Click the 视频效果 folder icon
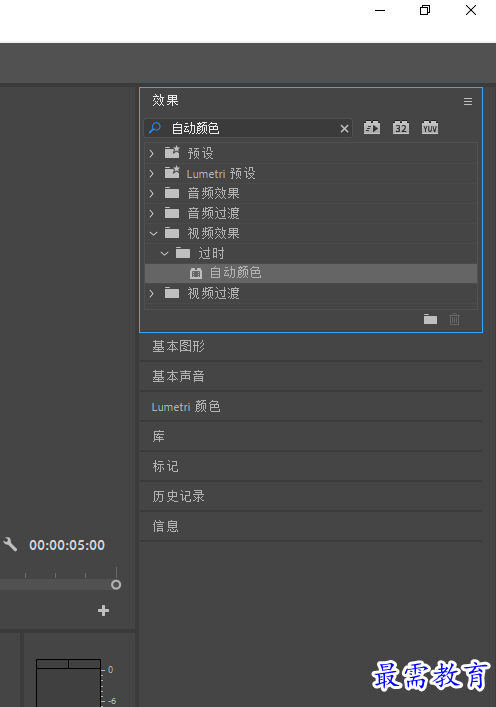 pyautogui.click(x=172, y=233)
